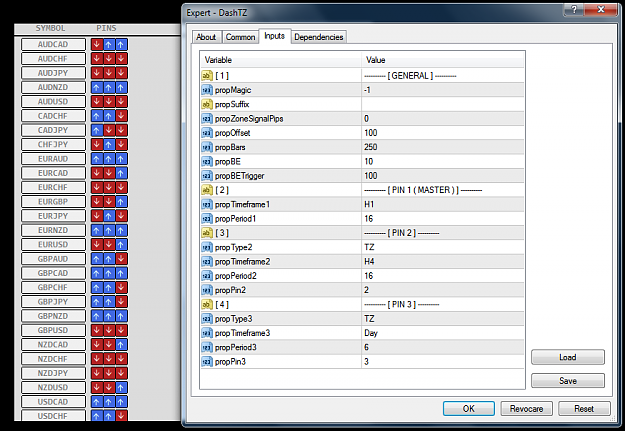The height and width of the screenshot is (431, 625).
Task: Click the Save button
Action: (568, 381)
